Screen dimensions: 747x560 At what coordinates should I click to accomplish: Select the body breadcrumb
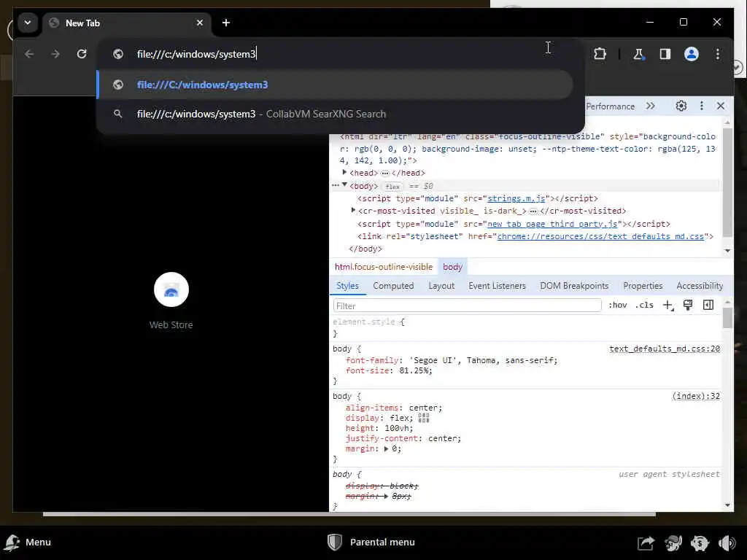(x=452, y=267)
